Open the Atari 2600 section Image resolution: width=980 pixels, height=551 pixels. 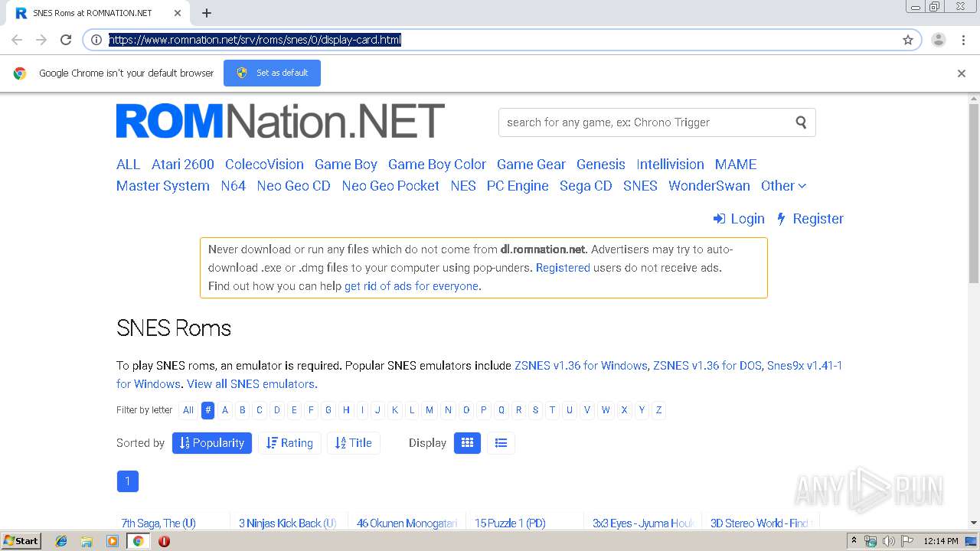[x=183, y=165]
